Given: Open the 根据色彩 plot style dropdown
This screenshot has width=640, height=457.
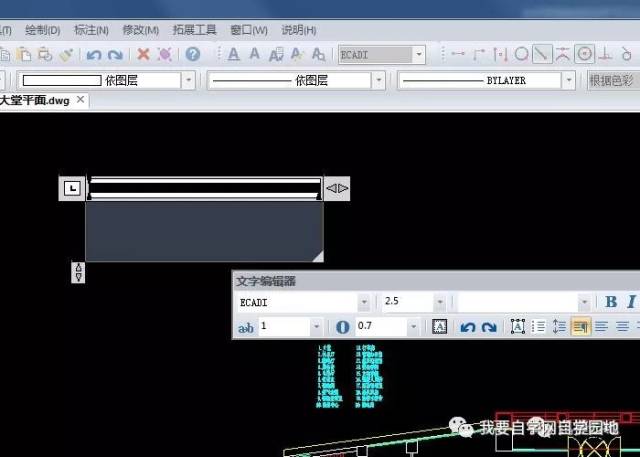Looking at the screenshot, I should pos(613,80).
